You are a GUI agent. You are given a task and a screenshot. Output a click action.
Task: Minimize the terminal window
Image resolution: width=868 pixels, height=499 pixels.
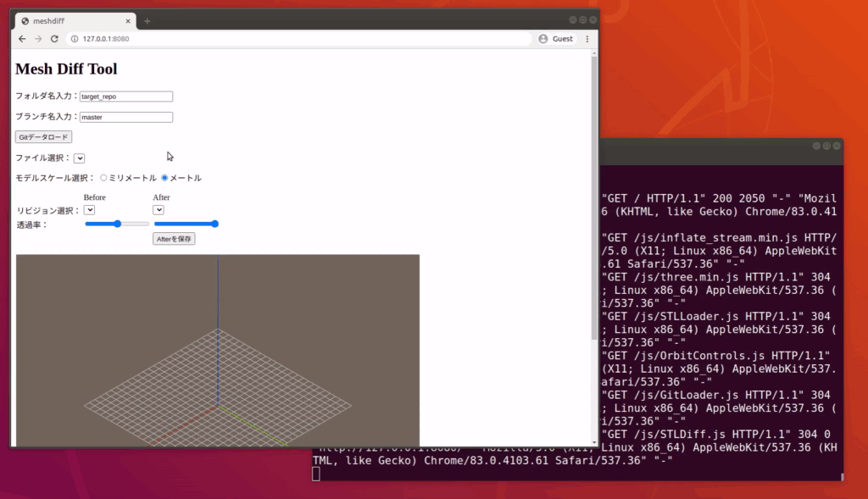[816, 146]
